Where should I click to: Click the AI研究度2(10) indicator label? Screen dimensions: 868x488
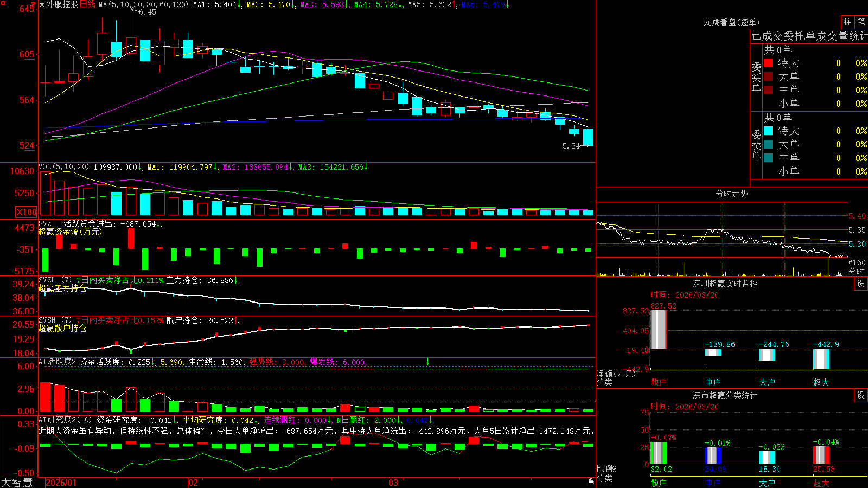click(x=65, y=420)
